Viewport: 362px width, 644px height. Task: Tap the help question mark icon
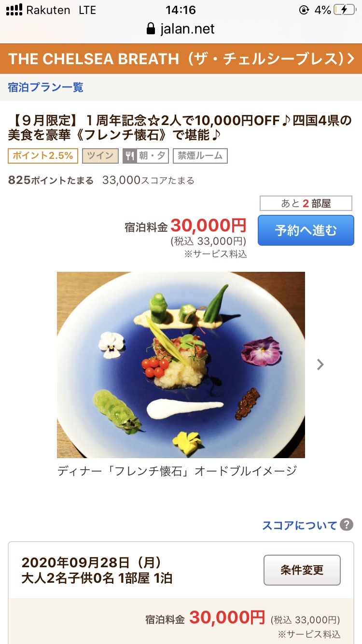[346, 525]
